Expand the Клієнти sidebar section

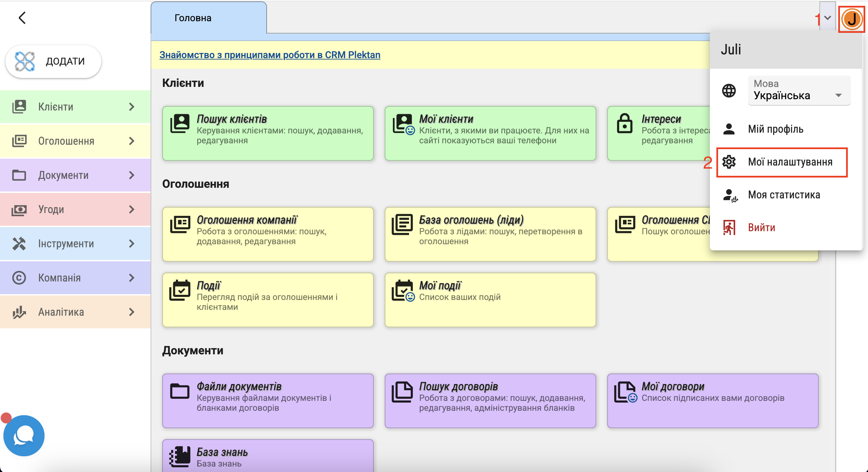point(75,107)
